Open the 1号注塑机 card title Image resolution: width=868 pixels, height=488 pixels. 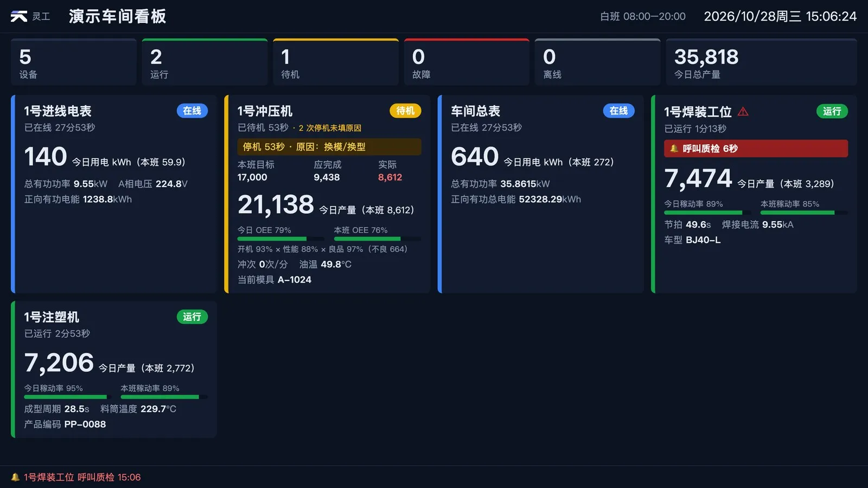click(x=52, y=317)
